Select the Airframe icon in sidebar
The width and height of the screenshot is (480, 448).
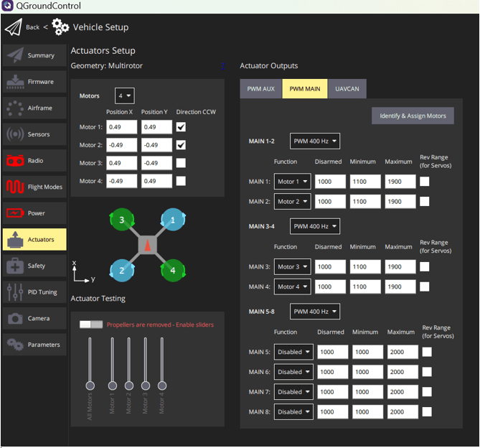click(15, 108)
